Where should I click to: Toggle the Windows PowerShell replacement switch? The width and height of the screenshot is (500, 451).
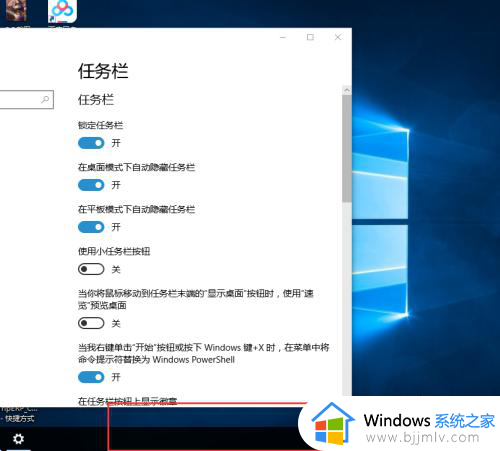pos(91,377)
